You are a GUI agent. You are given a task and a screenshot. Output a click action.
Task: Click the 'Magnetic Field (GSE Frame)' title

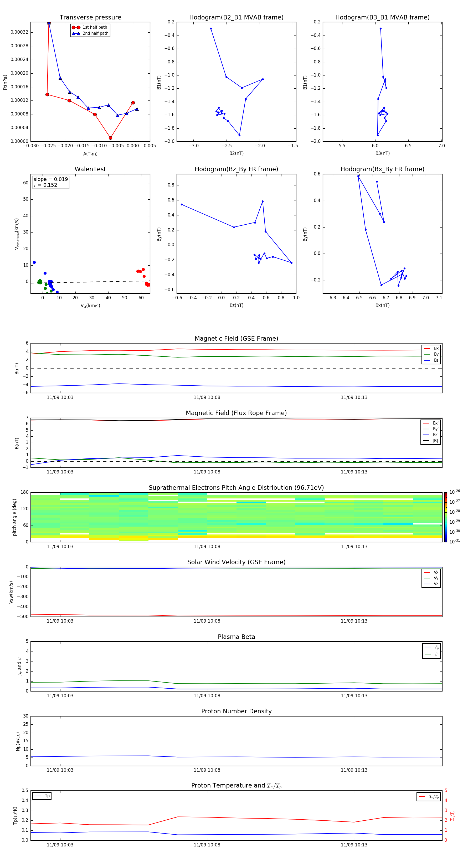(236, 339)
